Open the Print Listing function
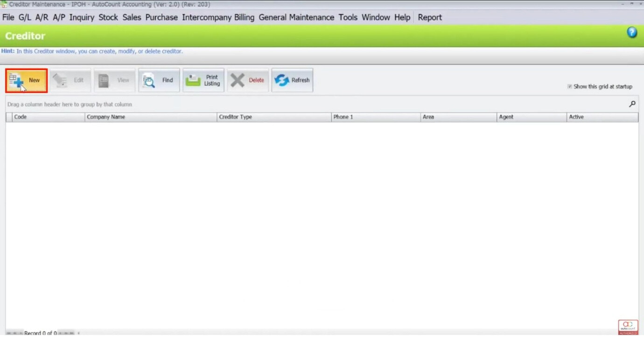The width and height of the screenshot is (644, 343). (203, 80)
